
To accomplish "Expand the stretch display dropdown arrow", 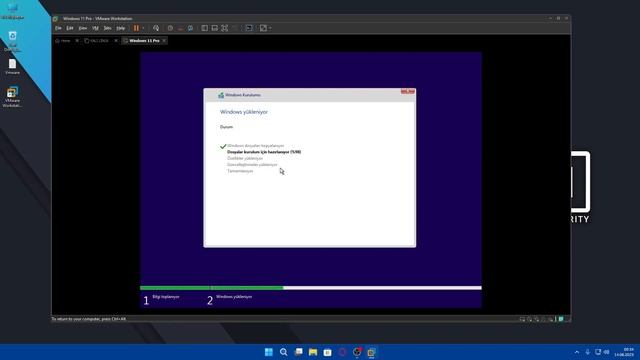I will [270, 28].
